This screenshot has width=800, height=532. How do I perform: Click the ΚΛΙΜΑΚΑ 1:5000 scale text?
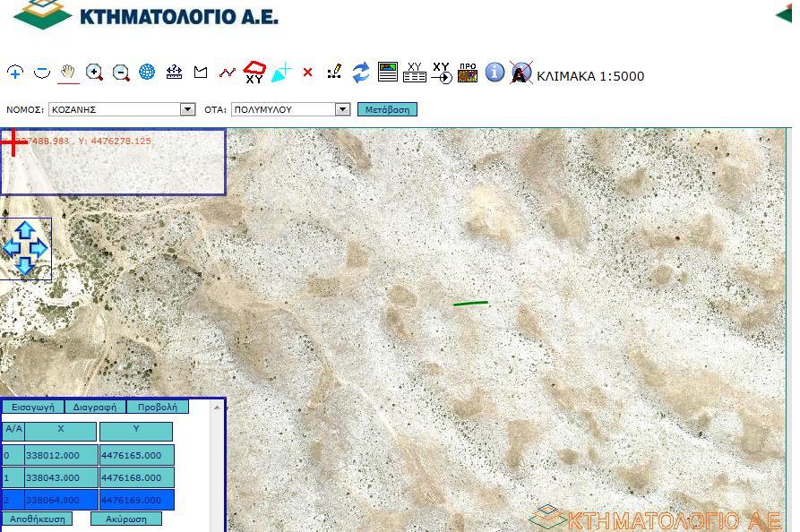coord(590,76)
